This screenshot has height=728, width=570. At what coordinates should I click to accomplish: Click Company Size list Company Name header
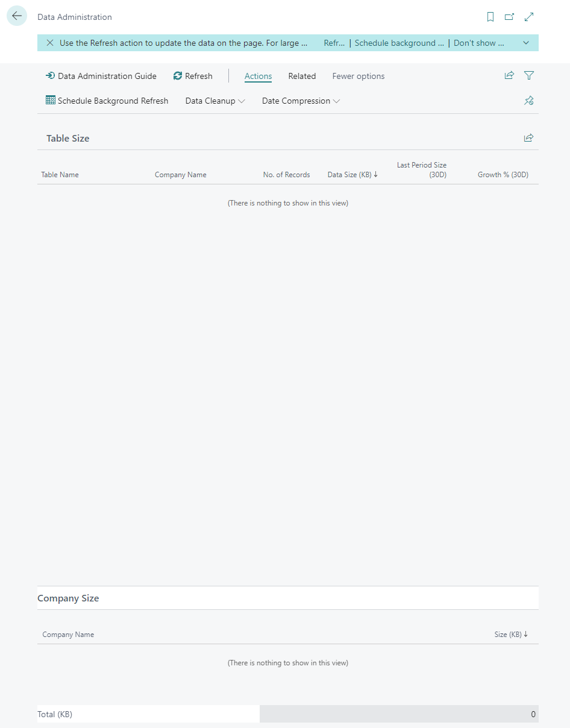point(68,635)
